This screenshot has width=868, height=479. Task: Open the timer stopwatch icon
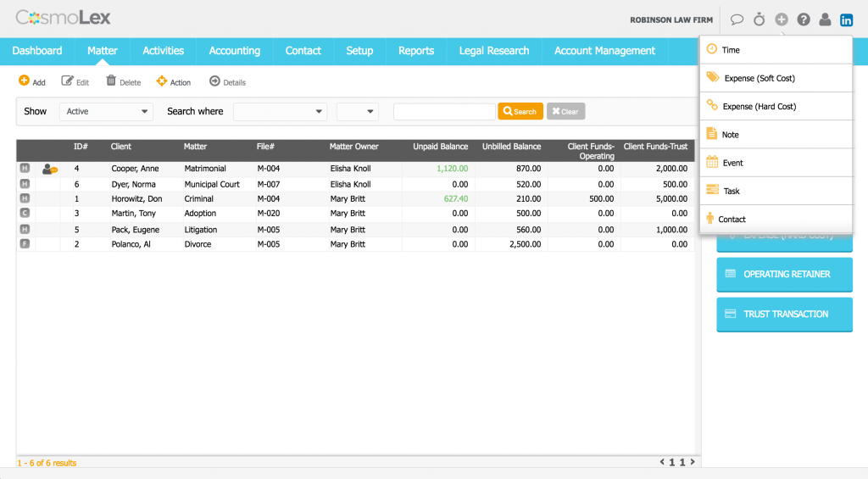point(759,19)
